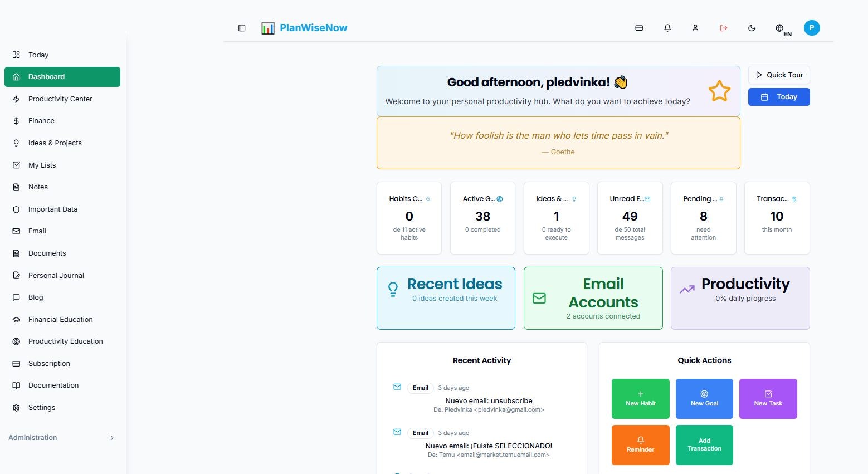Open the blue Today button
Screen dimensions: 868x474
point(778,96)
